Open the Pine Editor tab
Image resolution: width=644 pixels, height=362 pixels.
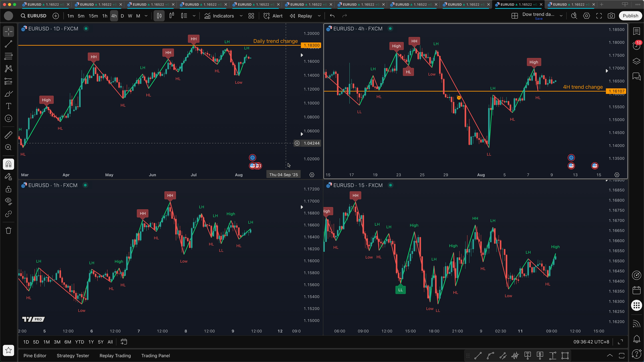click(x=35, y=355)
